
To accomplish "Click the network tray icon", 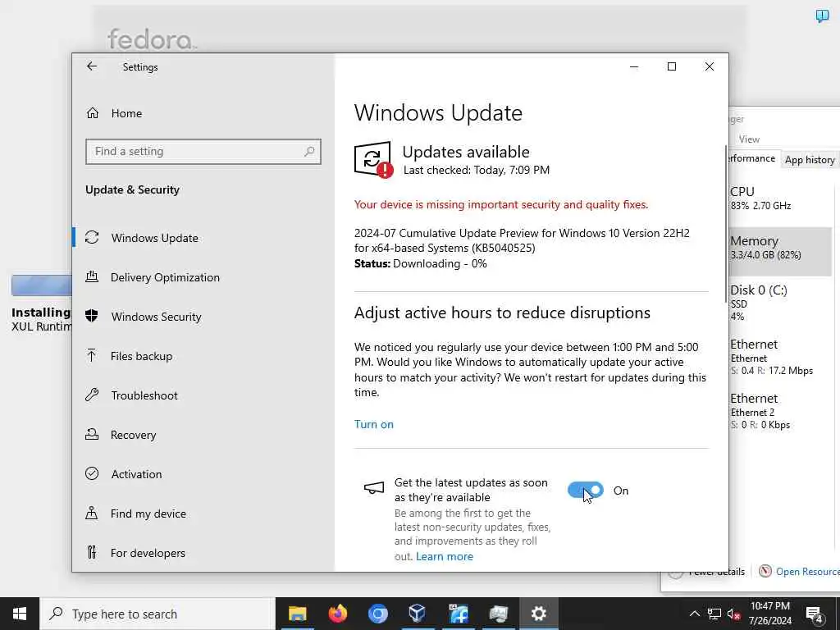I will click(x=714, y=614).
